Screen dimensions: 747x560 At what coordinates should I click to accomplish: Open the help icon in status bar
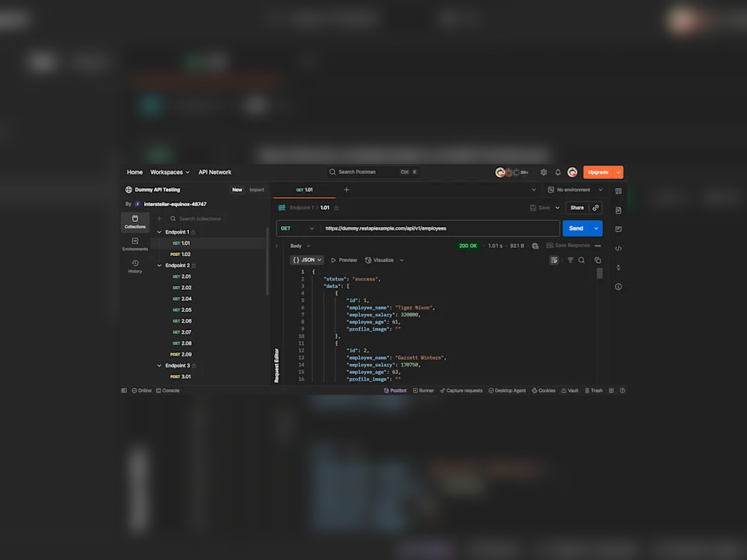[622, 391]
